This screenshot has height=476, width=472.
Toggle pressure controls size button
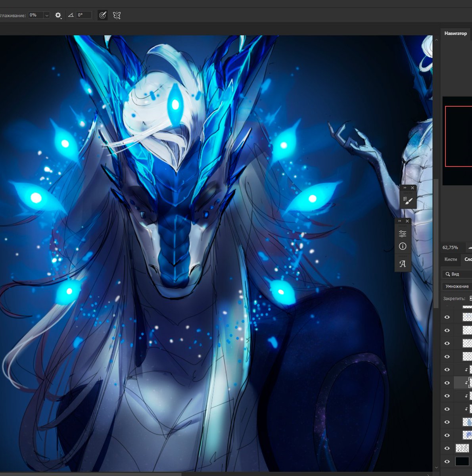click(x=102, y=15)
